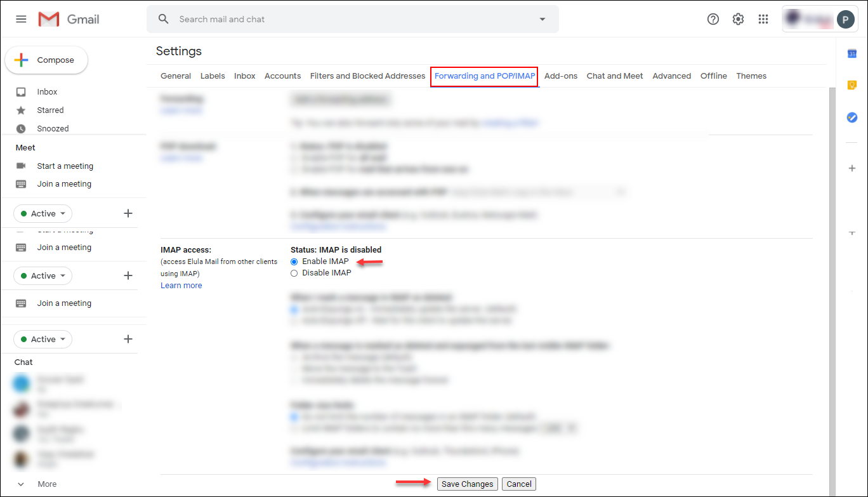The width and height of the screenshot is (868, 497).
Task: Open the Starred folder
Action: [x=50, y=110]
